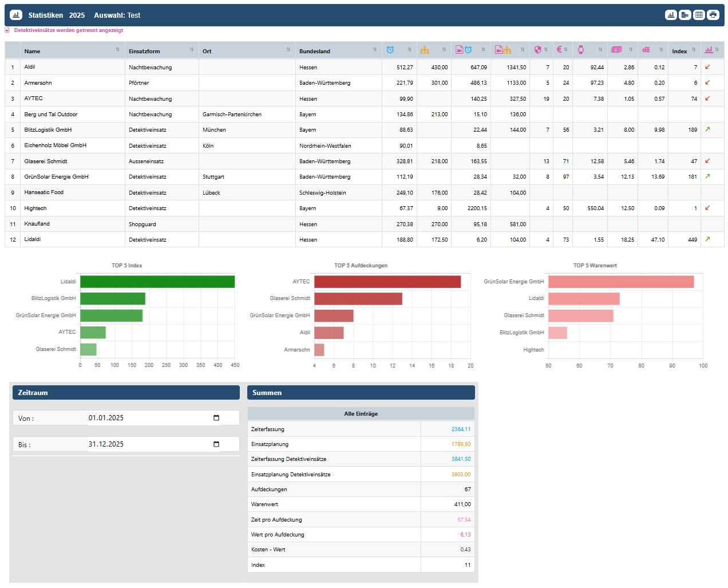Click the pink shield column icon
The height and width of the screenshot is (588, 728).
click(x=537, y=50)
